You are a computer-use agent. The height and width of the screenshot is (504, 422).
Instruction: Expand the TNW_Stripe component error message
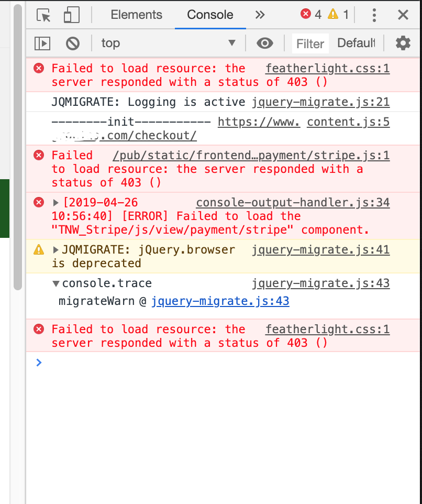coord(57,202)
